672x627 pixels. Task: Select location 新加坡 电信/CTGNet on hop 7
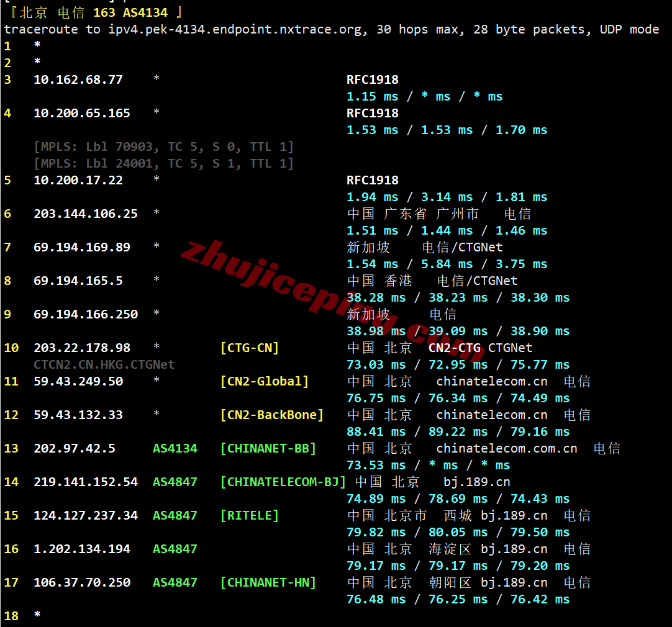(425, 247)
